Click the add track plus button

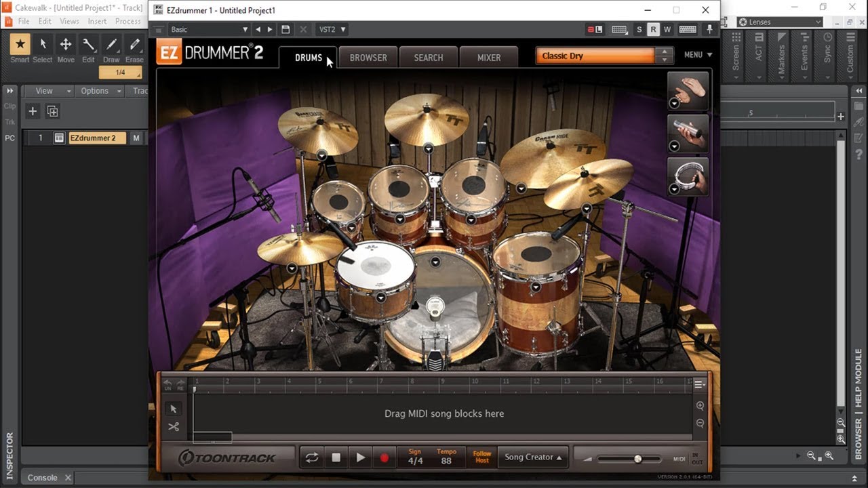pyautogui.click(x=32, y=111)
